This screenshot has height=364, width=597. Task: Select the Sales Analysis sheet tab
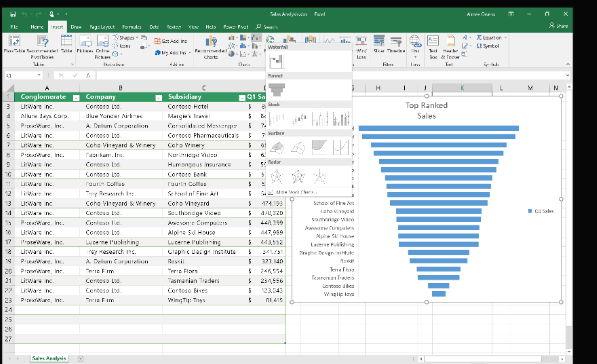coord(49,358)
